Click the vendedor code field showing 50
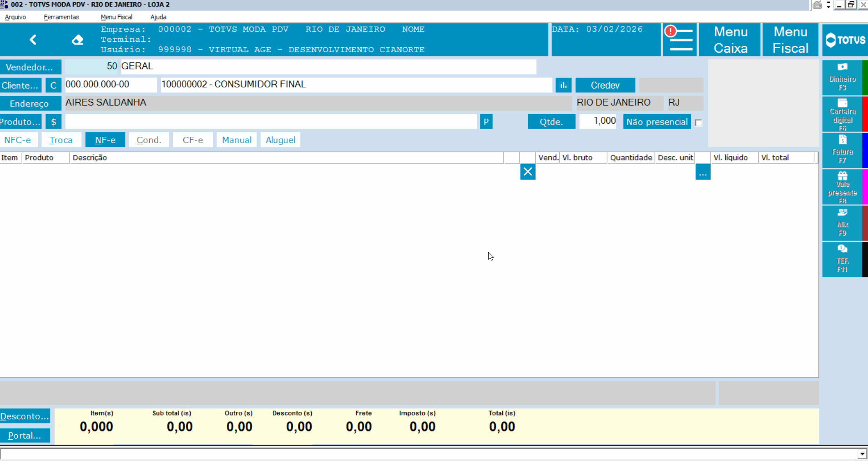Screen dimensions: 868x461 [91, 67]
